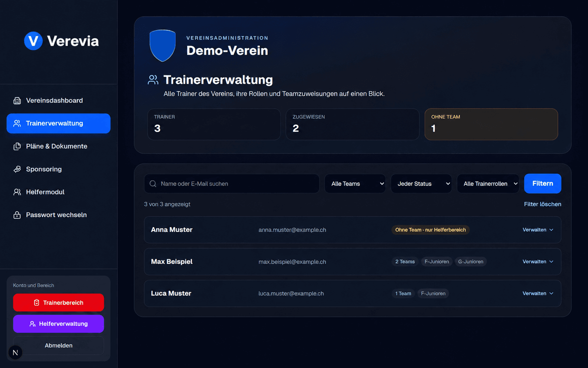588x368 pixels.
Task: Click luca.muster@example.ch email
Action: pyautogui.click(x=291, y=293)
